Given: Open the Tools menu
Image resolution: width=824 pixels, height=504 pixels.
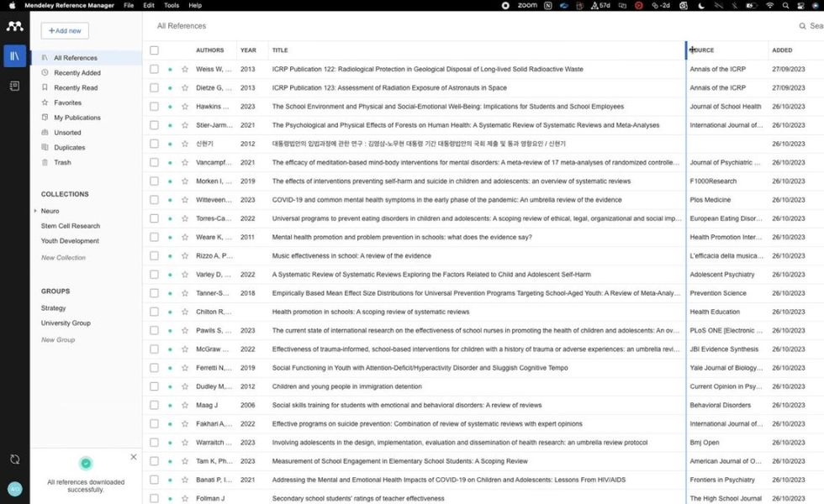Looking at the screenshot, I should tap(172, 5).
